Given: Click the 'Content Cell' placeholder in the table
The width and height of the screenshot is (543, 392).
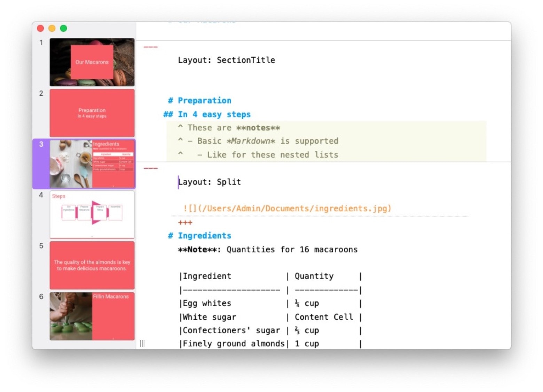Looking at the screenshot, I should pos(323,317).
